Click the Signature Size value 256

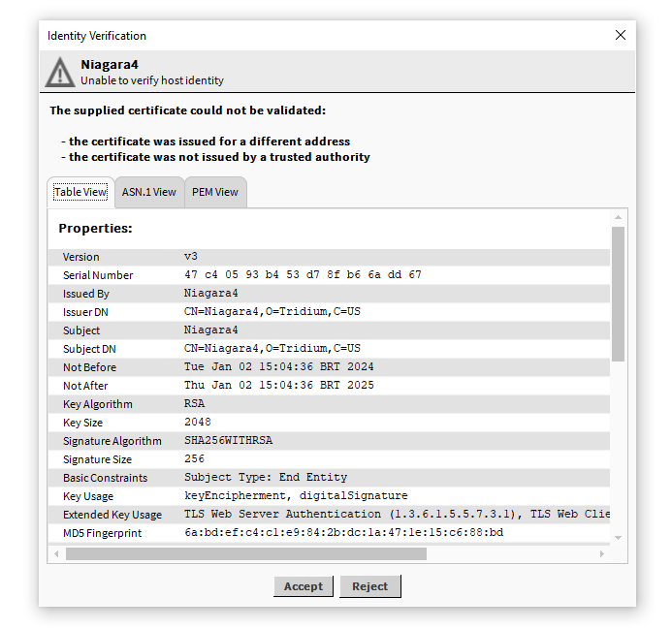point(194,458)
